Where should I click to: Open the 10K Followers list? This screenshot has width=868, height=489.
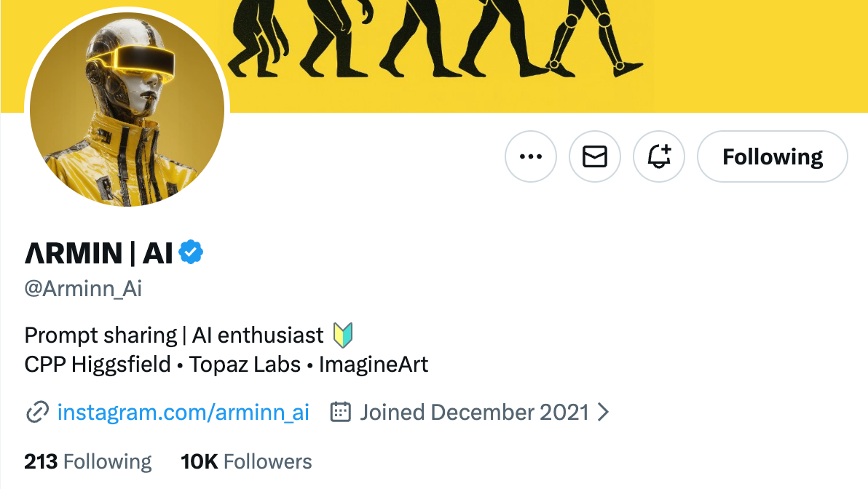point(246,461)
